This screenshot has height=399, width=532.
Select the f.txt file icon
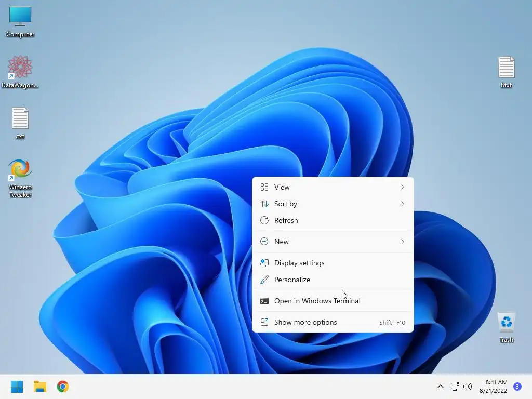tap(506, 72)
